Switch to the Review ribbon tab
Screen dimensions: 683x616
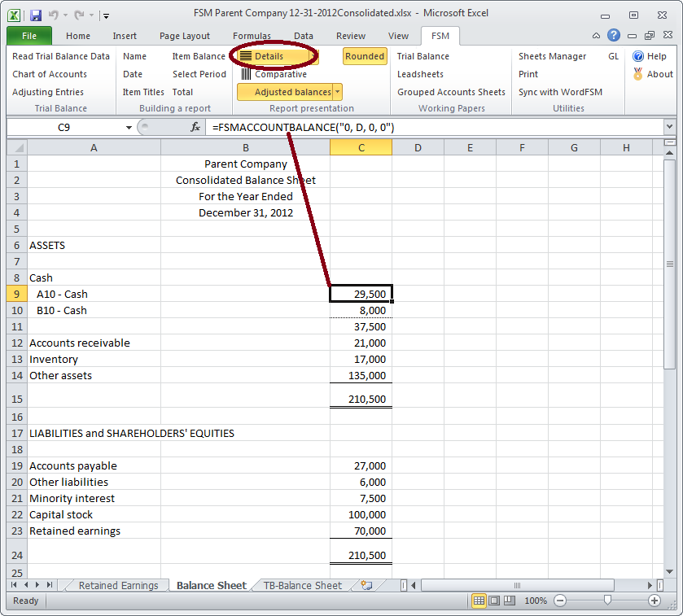click(x=351, y=36)
